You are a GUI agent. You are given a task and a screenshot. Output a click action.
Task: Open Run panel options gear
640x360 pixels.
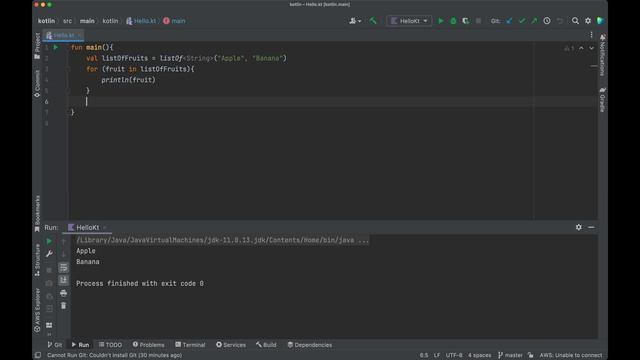579,227
